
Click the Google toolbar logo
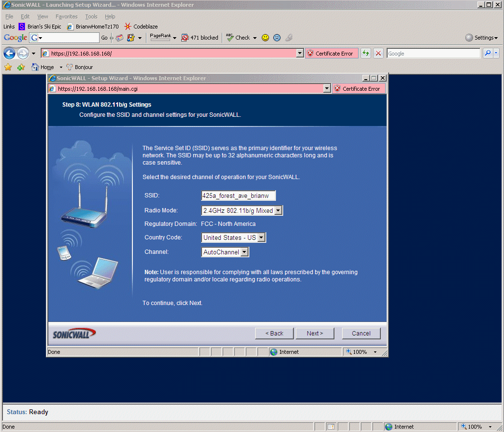point(15,38)
